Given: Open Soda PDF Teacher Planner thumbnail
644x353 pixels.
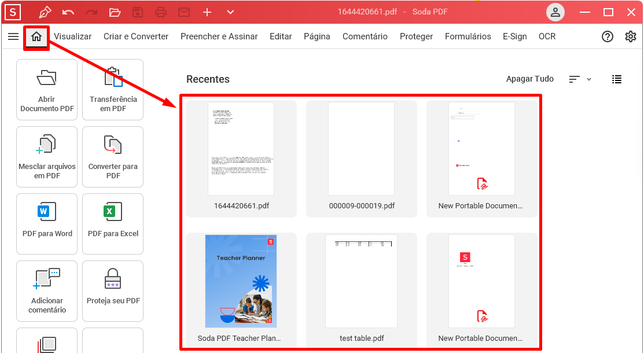Looking at the screenshot, I should [x=241, y=281].
